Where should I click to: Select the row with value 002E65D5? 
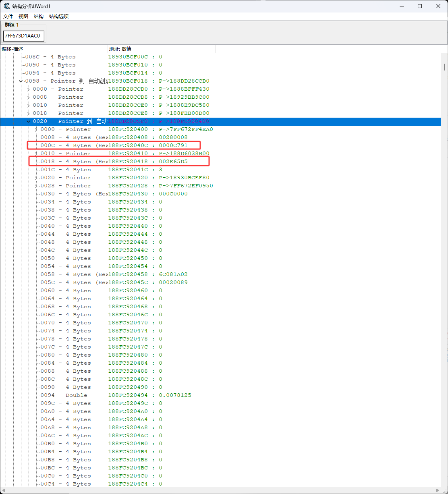pos(220,162)
